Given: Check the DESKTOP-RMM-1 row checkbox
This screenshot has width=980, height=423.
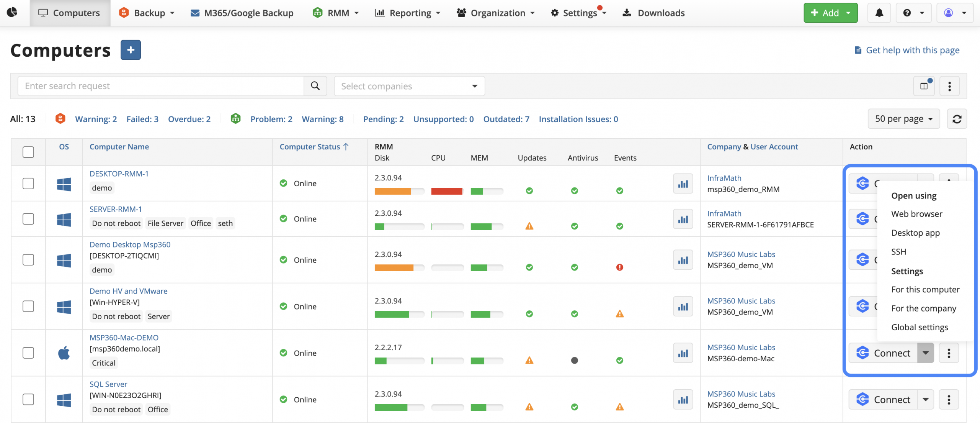Looking at the screenshot, I should [x=28, y=184].
